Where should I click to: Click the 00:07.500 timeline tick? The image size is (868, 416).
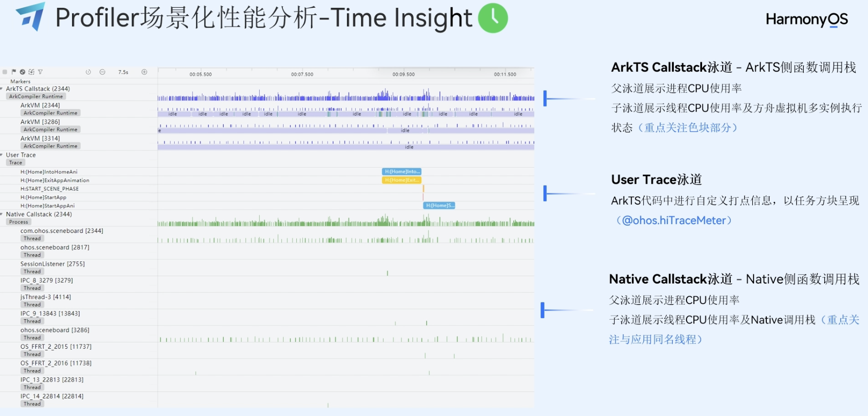pos(302,75)
